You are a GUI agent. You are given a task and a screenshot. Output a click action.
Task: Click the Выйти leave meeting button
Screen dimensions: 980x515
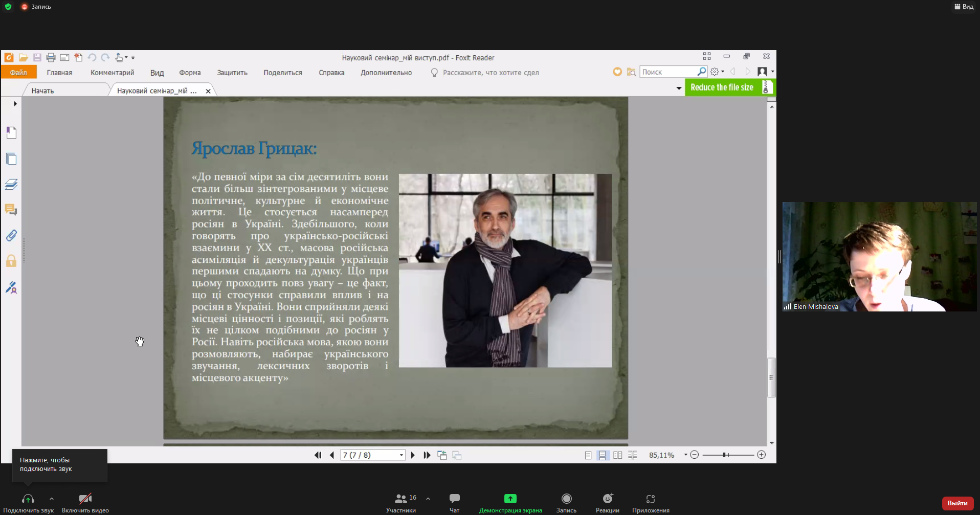[957, 503]
